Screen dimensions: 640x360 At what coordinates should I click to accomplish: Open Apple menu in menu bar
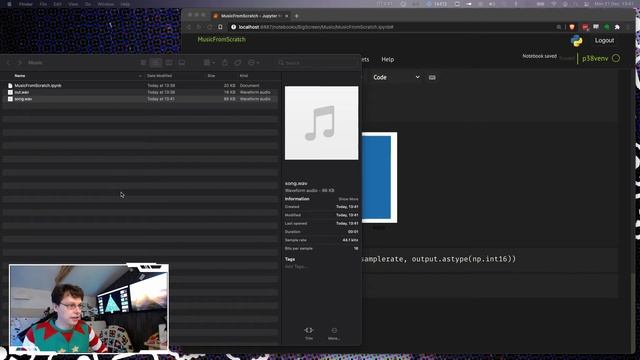click(9, 4)
